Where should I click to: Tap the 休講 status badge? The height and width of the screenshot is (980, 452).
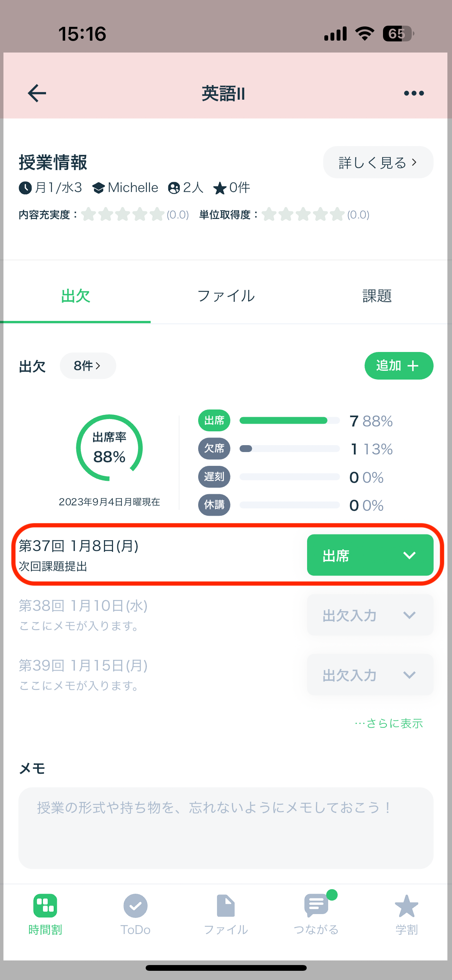point(214,505)
